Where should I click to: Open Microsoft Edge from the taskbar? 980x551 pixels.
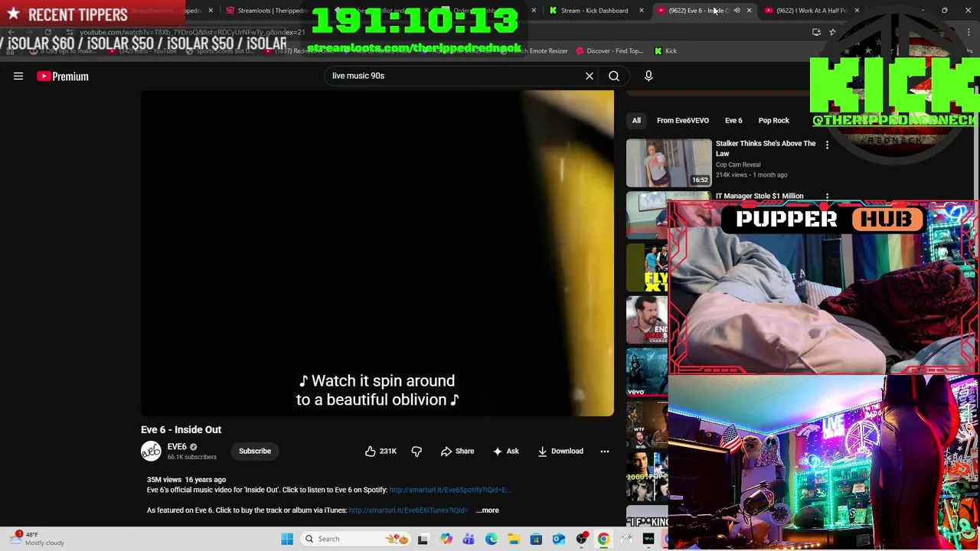[491, 539]
